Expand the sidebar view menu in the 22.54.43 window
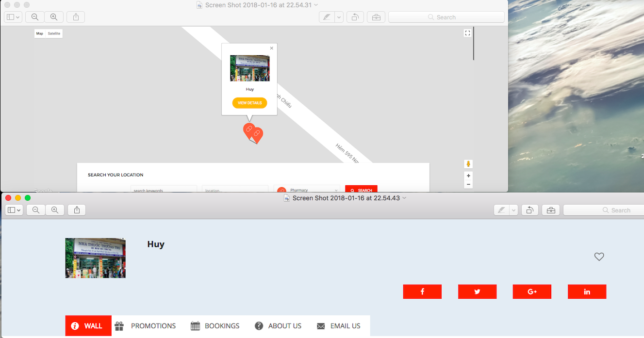Viewport: 644px width, 338px height. point(14,210)
